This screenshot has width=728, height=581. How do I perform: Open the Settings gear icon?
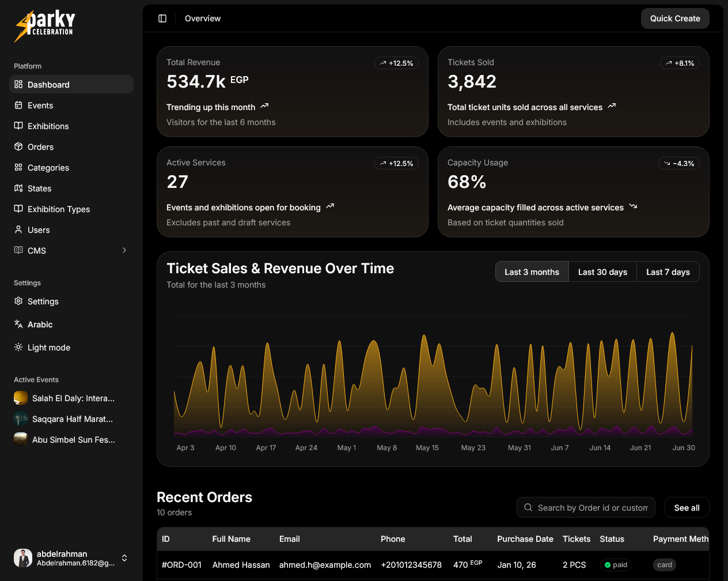coord(18,301)
